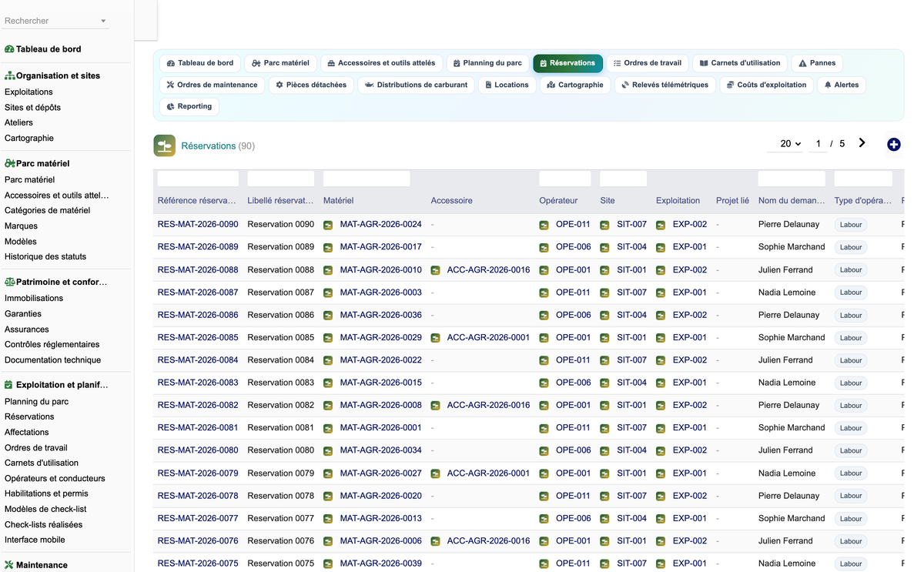The height and width of the screenshot is (572, 924).
Task: Click the page number input field
Action: tap(818, 144)
